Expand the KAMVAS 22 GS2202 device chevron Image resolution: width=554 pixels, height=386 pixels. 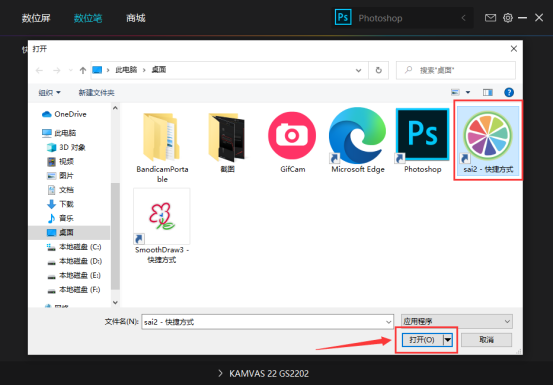coord(220,373)
